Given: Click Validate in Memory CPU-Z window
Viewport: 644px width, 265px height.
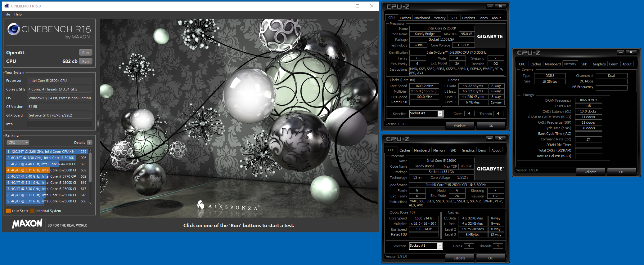Looking at the screenshot, I should 590,172.
